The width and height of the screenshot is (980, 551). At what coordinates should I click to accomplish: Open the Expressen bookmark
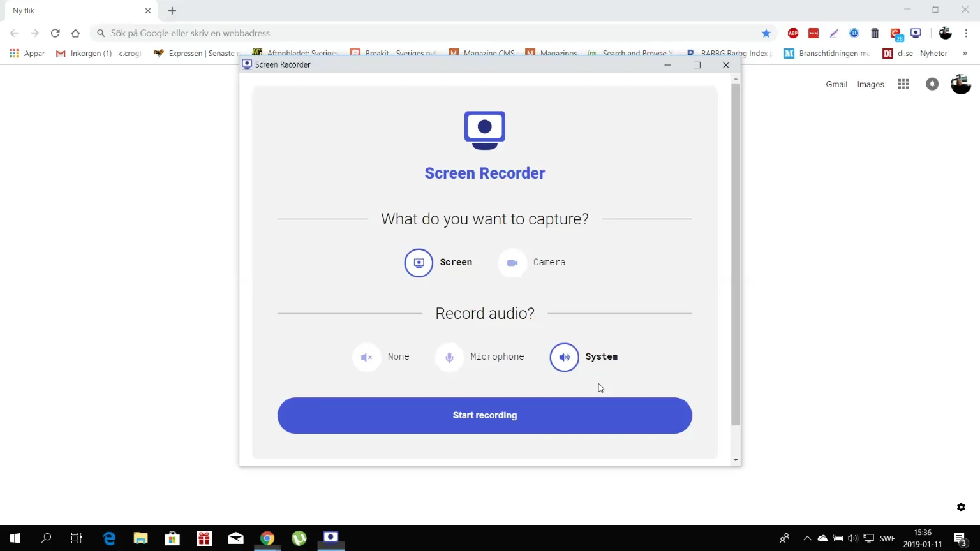(x=195, y=54)
